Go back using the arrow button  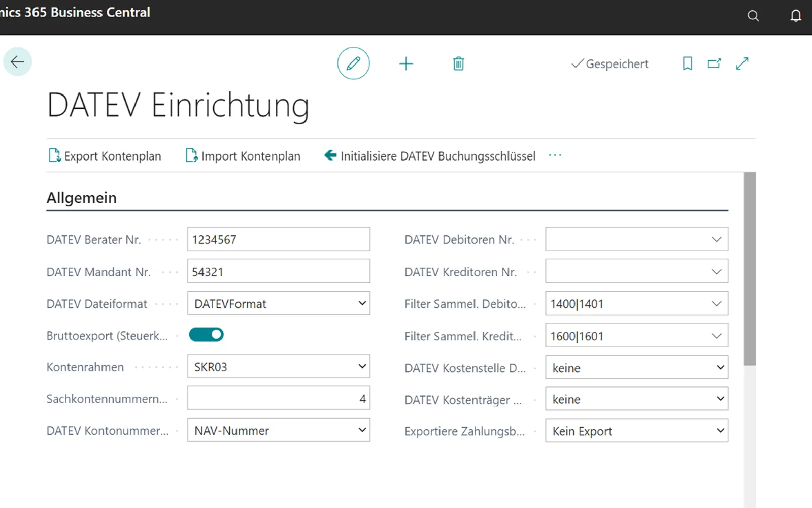tap(18, 62)
